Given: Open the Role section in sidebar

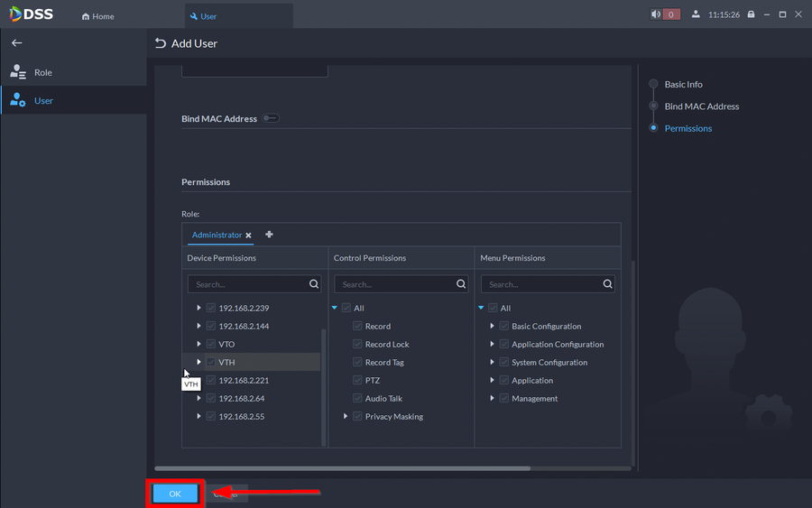Looking at the screenshot, I should point(42,72).
